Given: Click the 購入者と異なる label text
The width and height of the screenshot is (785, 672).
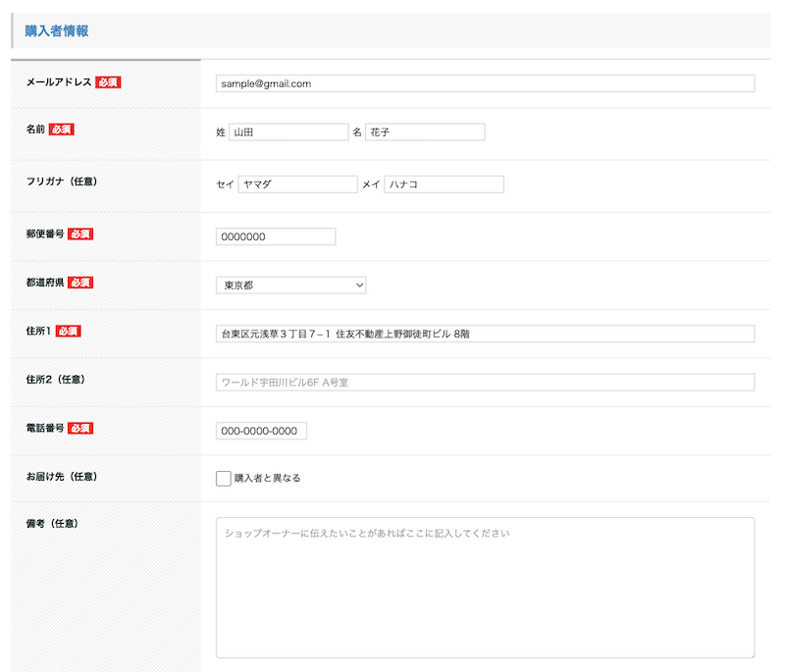Looking at the screenshot, I should click(x=267, y=479).
